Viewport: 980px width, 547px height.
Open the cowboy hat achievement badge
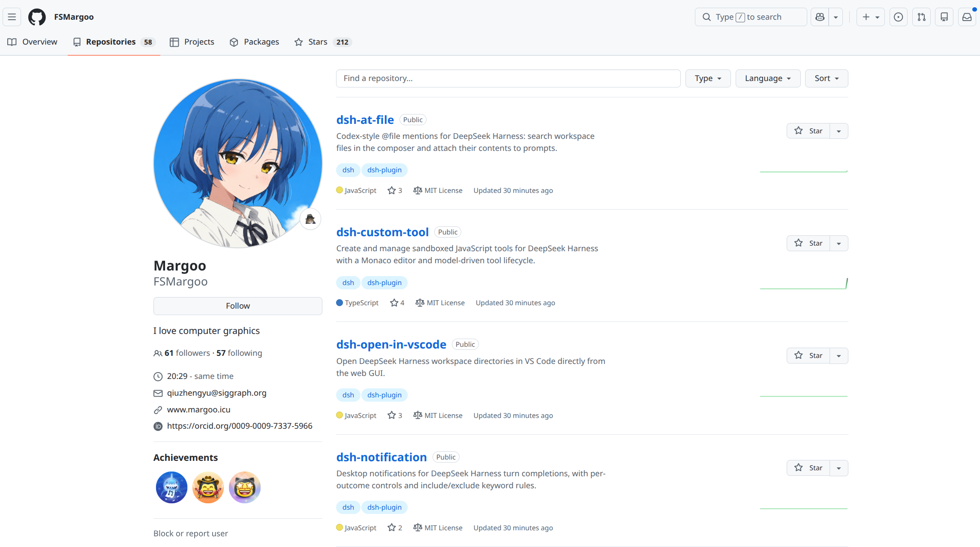coord(208,487)
